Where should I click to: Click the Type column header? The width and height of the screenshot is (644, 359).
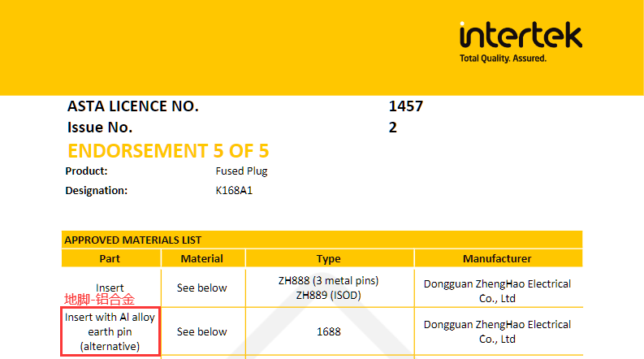328,259
